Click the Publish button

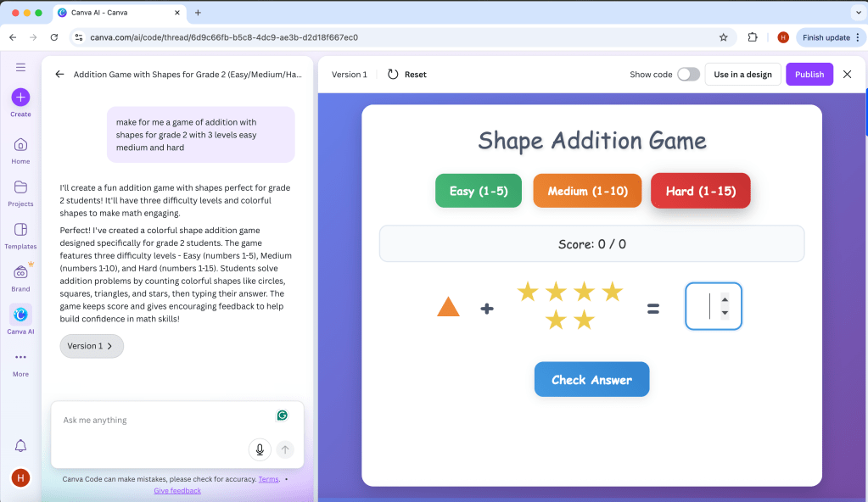(x=809, y=75)
